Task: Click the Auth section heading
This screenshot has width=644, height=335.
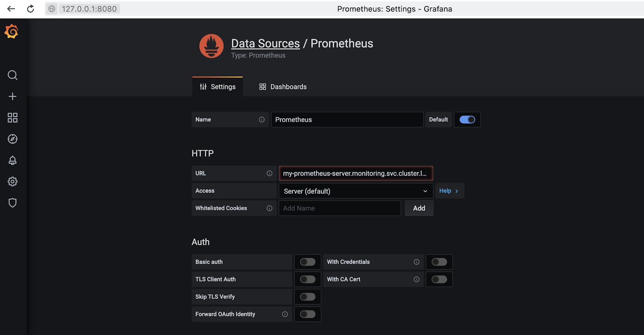Action: point(200,242)
